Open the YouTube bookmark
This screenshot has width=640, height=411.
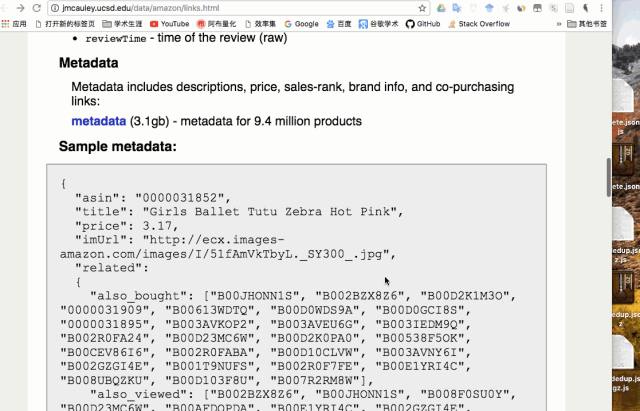pos(169,23)
